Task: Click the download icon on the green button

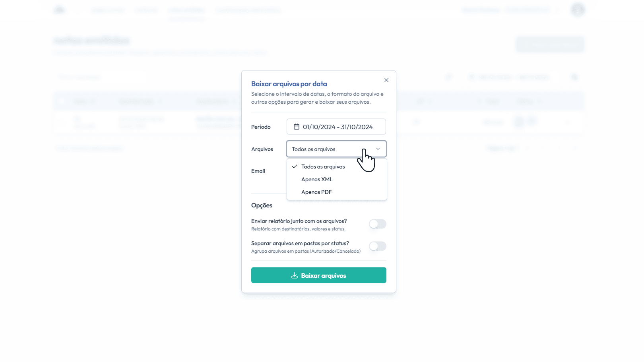Action: [295, 275]
